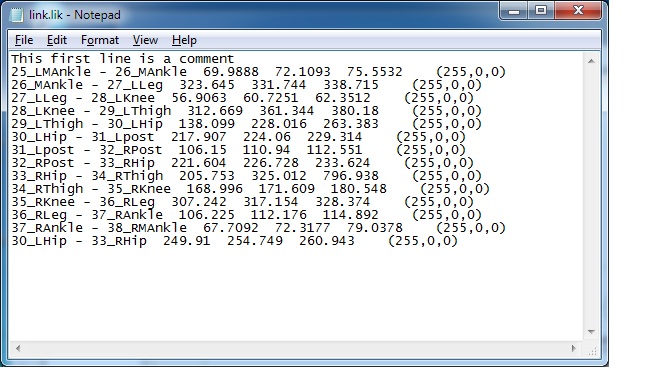The width and height of the screenshot is (652, 384).
Task: Click the value 307.242
Action: 199,202
